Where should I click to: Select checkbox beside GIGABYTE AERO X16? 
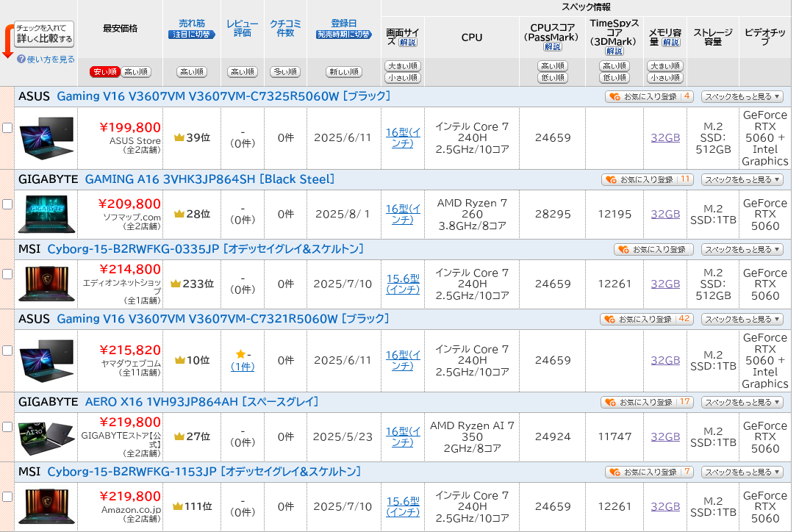(x=7, y=427)
